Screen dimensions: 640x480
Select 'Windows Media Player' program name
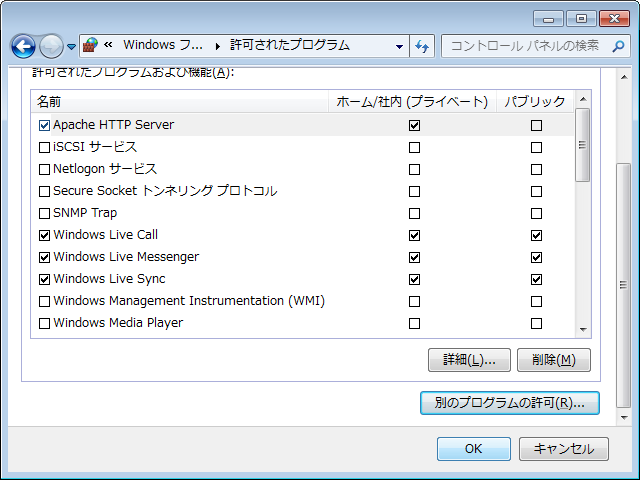pos(118,323)
